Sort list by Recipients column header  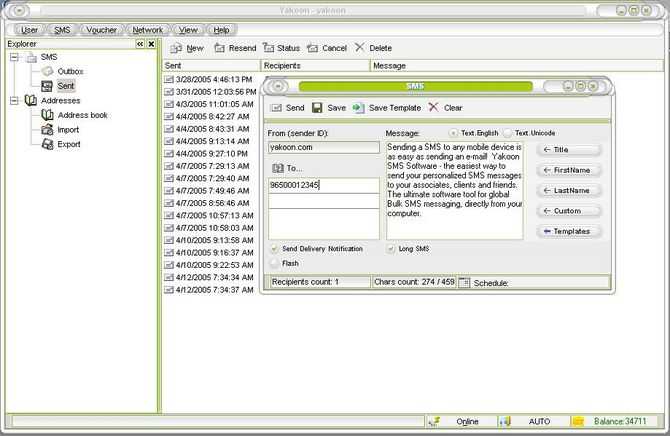[315, 66]
